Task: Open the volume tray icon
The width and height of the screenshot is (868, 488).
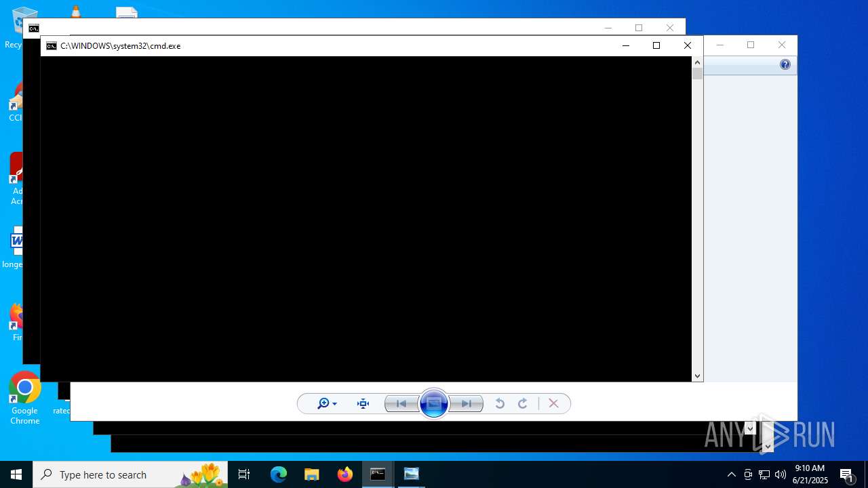Action: (781, 474)
